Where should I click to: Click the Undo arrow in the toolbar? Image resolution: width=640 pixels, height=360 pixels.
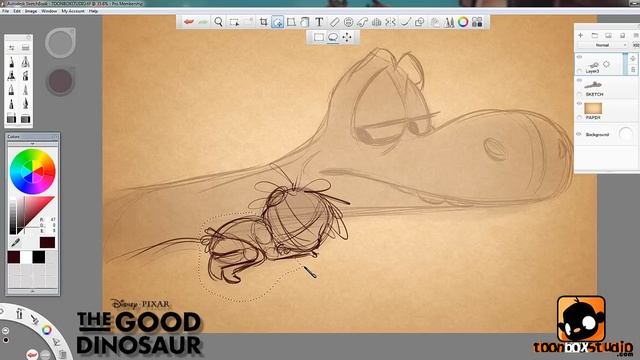[188, 22]
